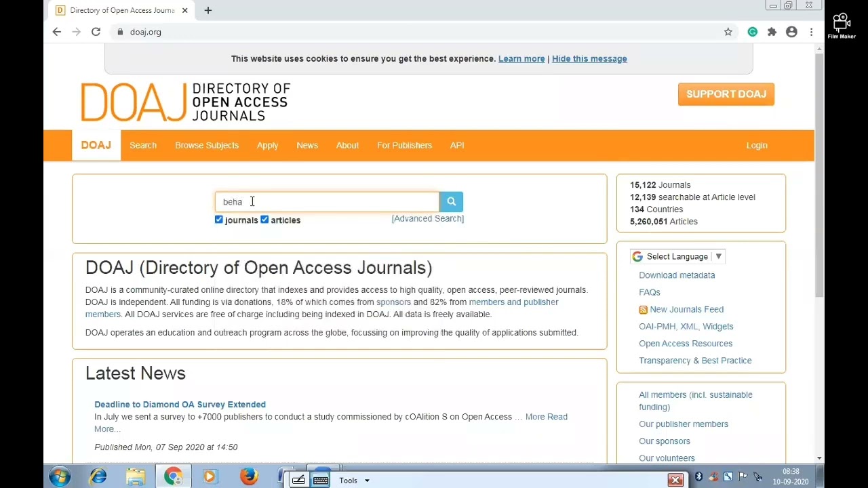868x488 pixels.
Task: Close the input panel with red X
Action: [x=675, y=481]
